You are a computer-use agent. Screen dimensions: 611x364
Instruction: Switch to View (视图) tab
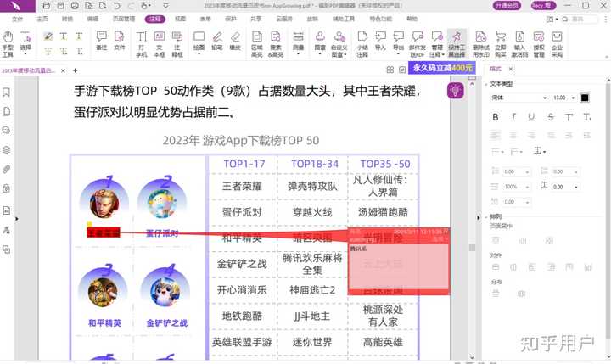[181, 19]
